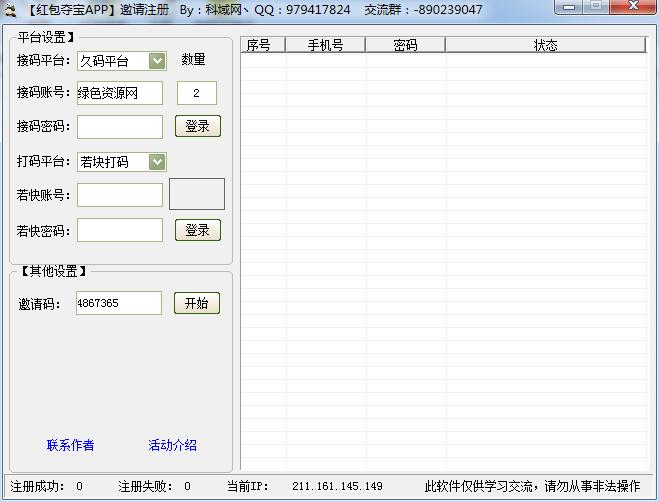Select the 久码平台 combo box text
The image size is (659, 502).
[x=104, y=61]
